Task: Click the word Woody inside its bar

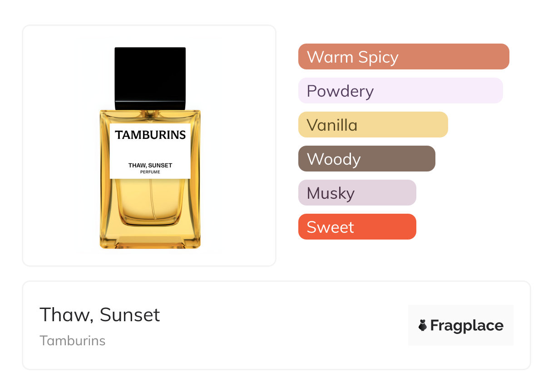Action: point(334,159)
